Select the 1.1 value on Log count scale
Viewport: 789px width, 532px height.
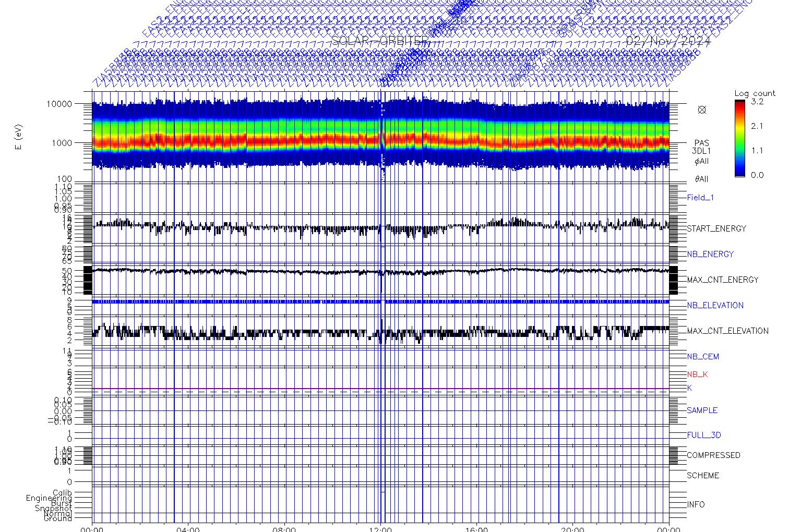(757, 151)
